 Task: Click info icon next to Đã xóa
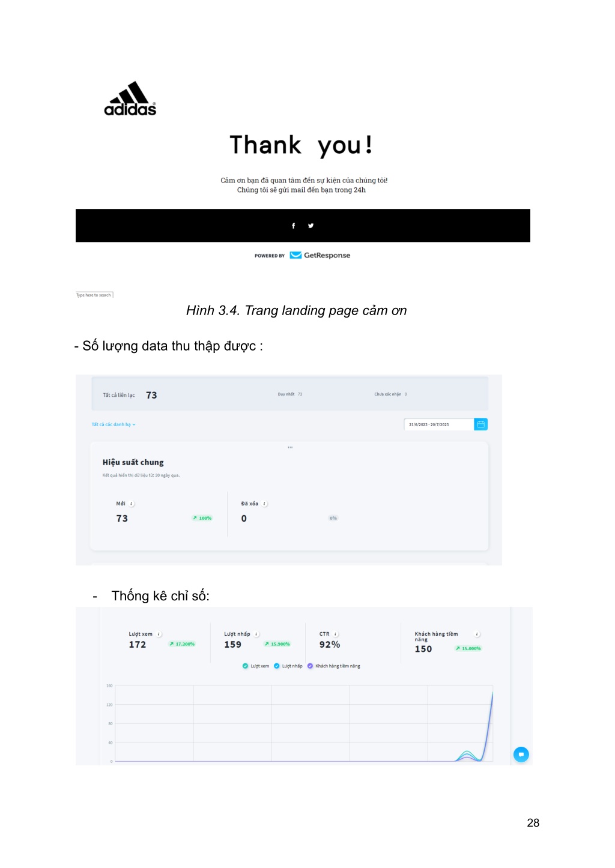265,504
